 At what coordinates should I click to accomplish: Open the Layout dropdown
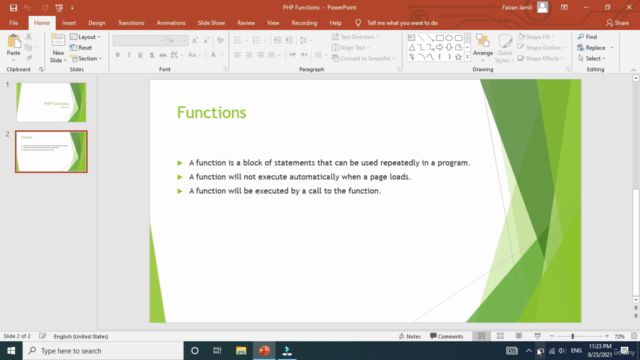pyautogui.click(x=85, y=37)
